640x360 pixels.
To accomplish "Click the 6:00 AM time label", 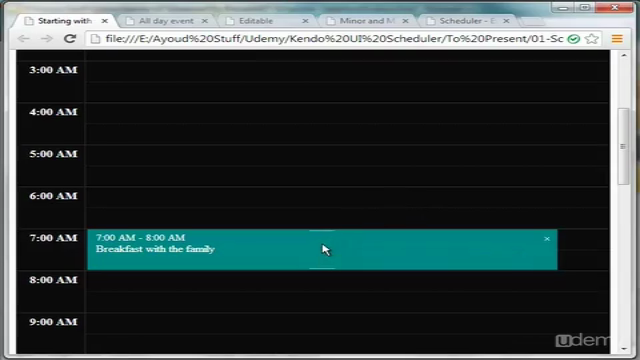I will [53, 196].
